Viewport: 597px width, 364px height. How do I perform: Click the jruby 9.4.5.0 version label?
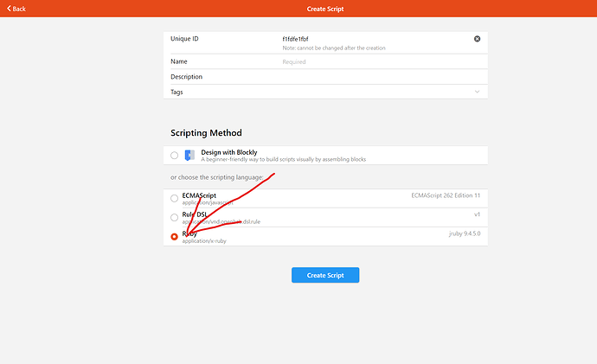pos(464,233)
